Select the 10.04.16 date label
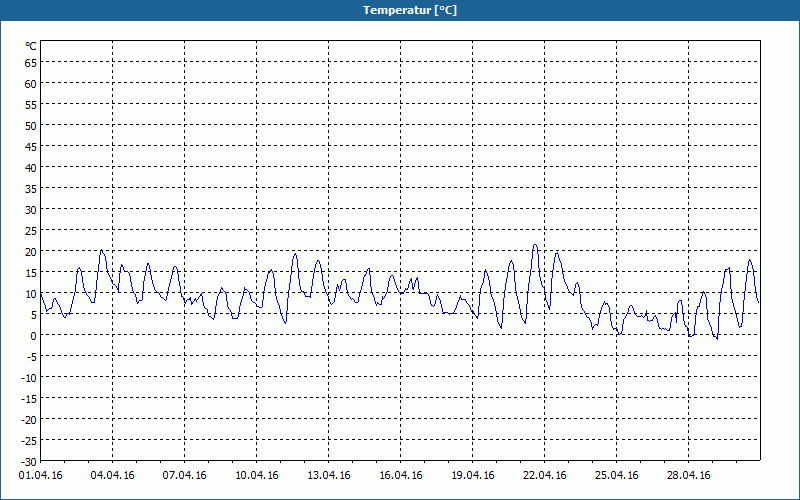800x500 pixels. 257,476
